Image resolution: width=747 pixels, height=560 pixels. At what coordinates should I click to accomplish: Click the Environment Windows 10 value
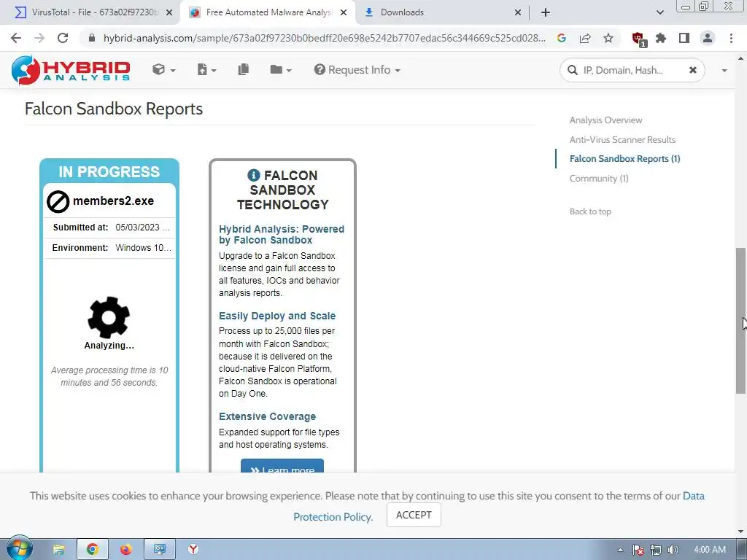(144, 248)
